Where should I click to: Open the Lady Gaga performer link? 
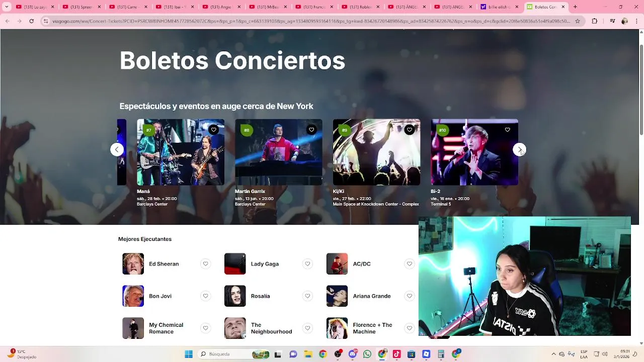(265, 264)
